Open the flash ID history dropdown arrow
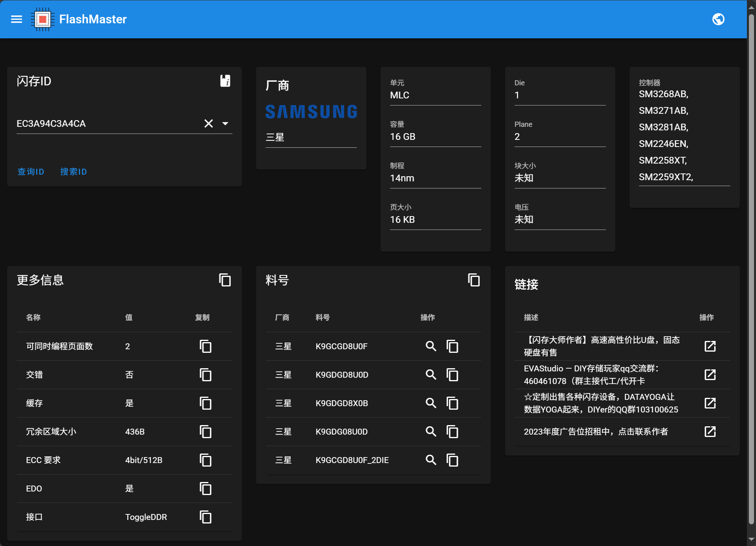 click(226, 123)
